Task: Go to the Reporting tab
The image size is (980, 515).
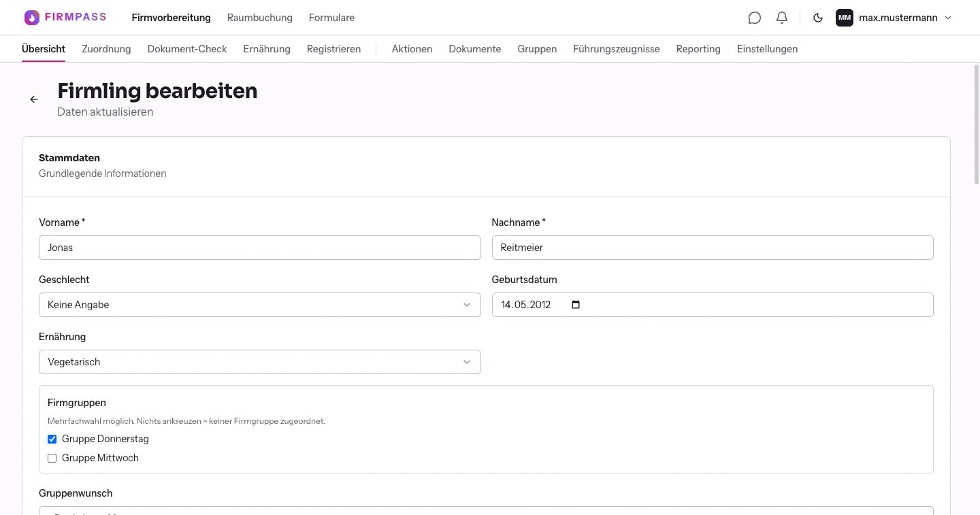Action: (698, 49)
